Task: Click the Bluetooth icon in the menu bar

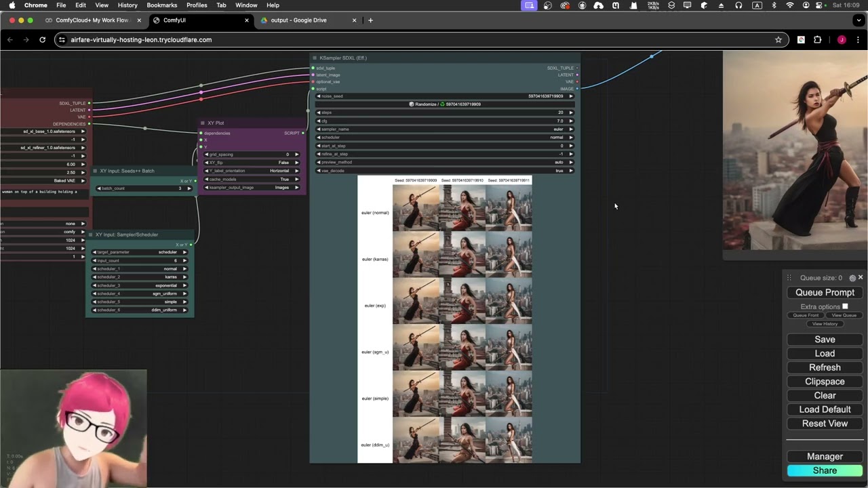Action: (x=774, y=5)
